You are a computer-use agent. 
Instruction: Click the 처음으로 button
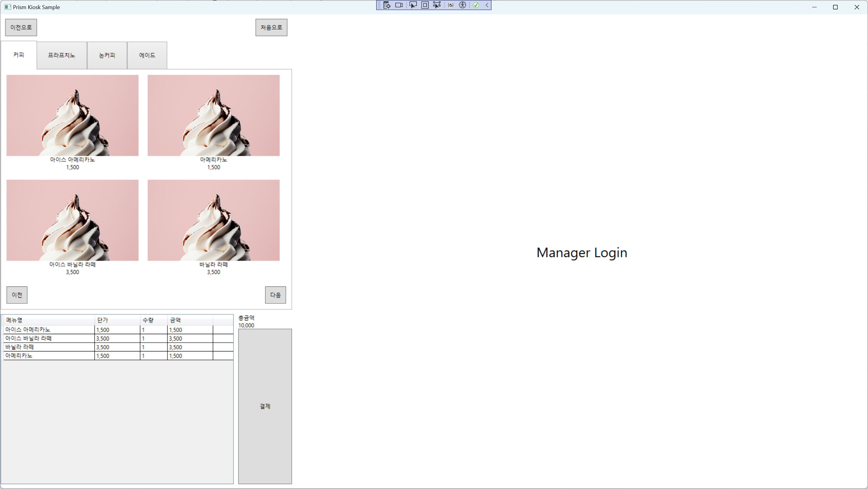pos(271,27)
